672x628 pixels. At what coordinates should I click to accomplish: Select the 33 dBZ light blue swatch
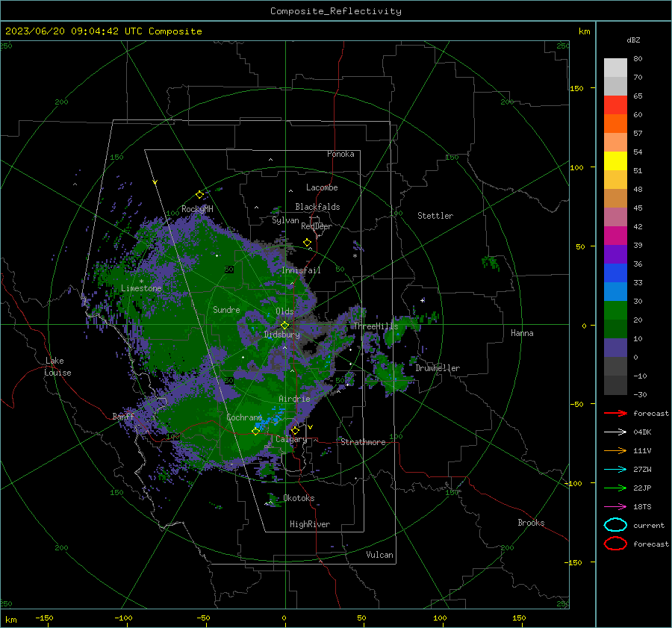click(615, 291)
